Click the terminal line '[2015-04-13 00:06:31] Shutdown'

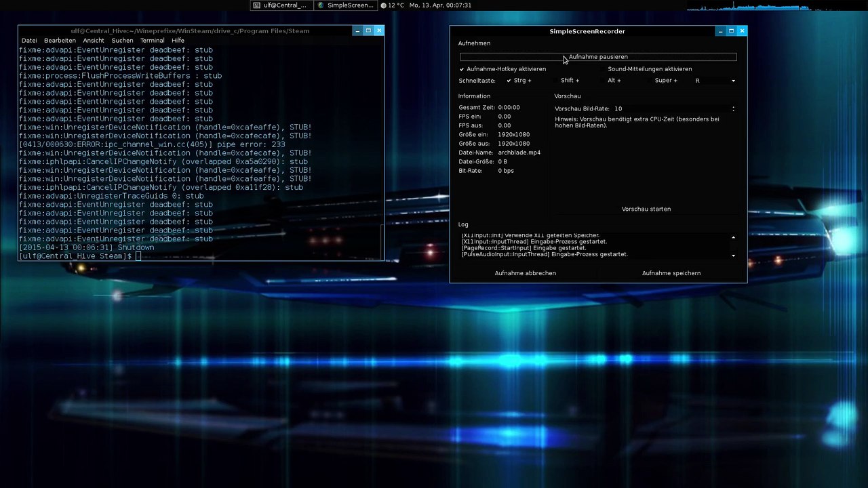click(x=86, y=247)
